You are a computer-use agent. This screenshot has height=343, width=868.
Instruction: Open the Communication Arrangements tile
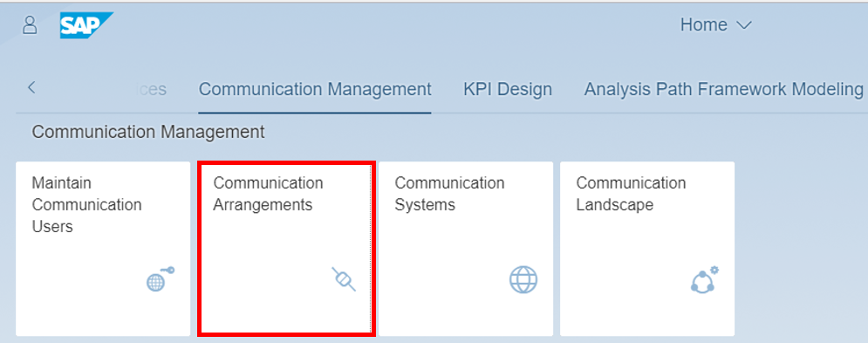coord(286,248)
